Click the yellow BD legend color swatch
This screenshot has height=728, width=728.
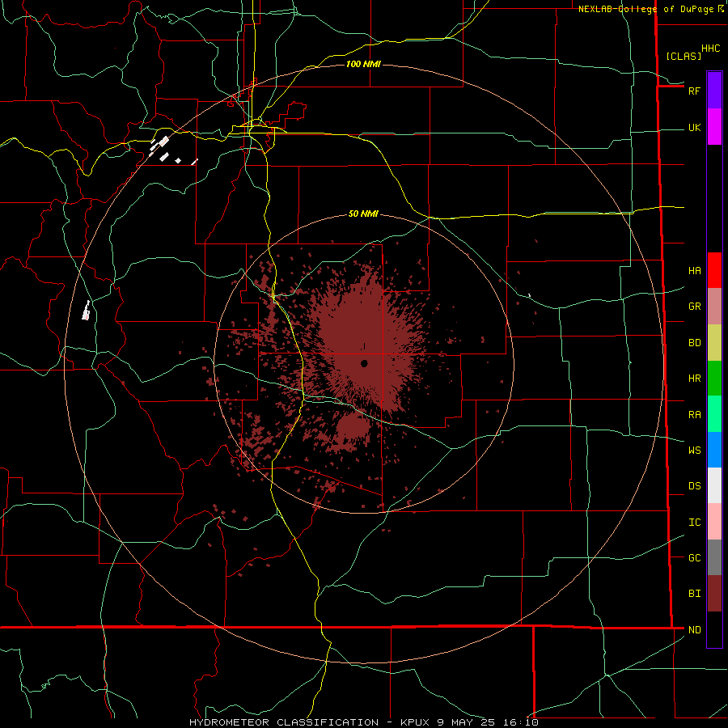coord(714,343)
